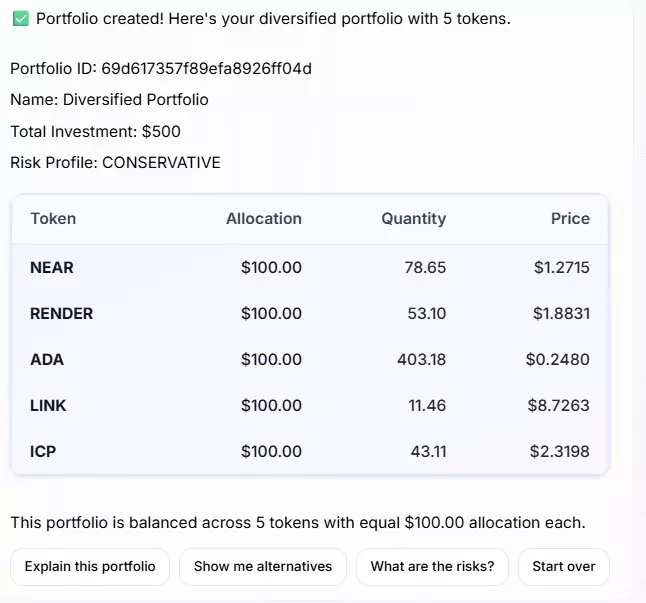646x603 pixels.
Task: Select the RENDER token row
Action: [310, 314]
